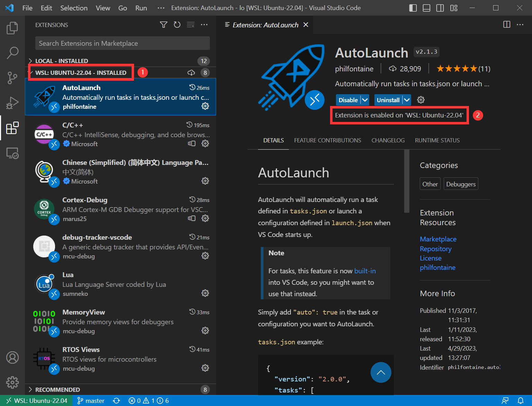Click the scroll to top round button
Viewport: 532px width, 406px height.
[381, 372]
